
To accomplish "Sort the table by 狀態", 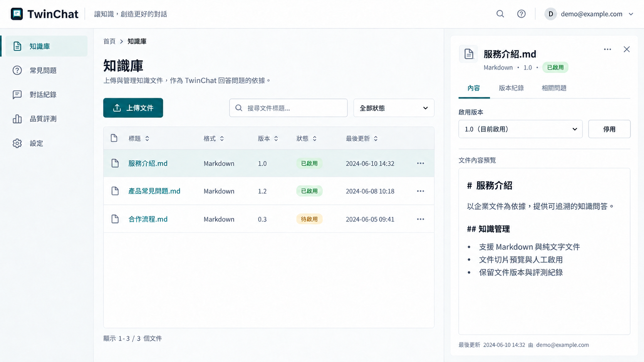I will pos(307,138).
